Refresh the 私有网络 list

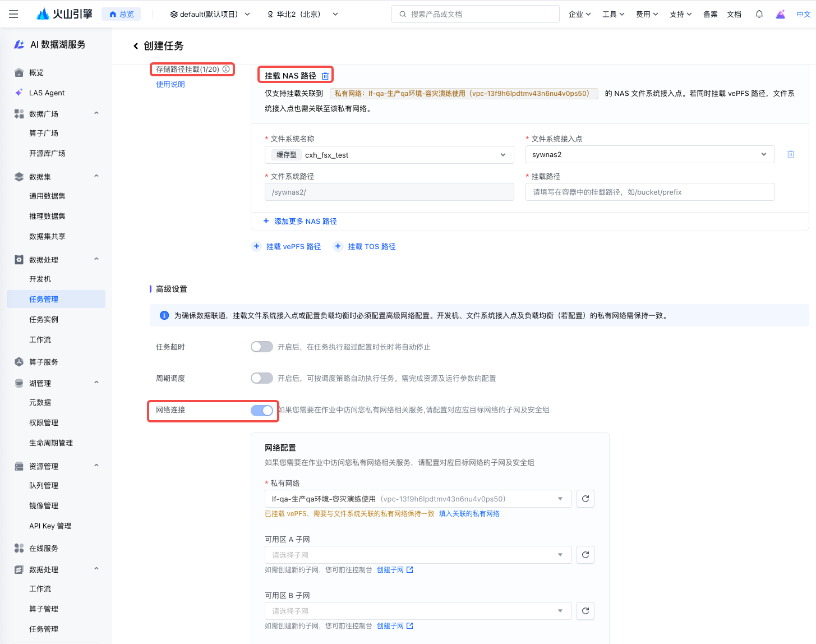(x=585, y=499)
